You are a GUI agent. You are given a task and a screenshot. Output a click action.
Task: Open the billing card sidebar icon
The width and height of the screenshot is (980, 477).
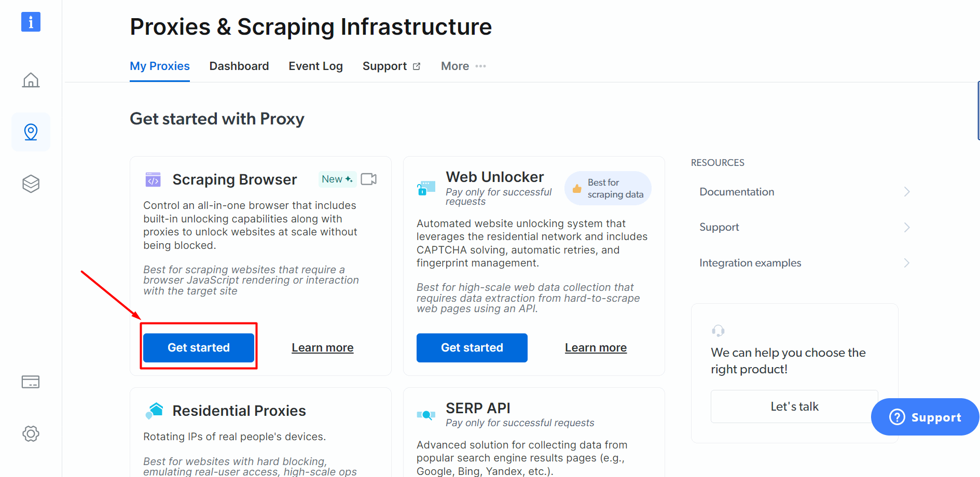click(x=31, y=382)
